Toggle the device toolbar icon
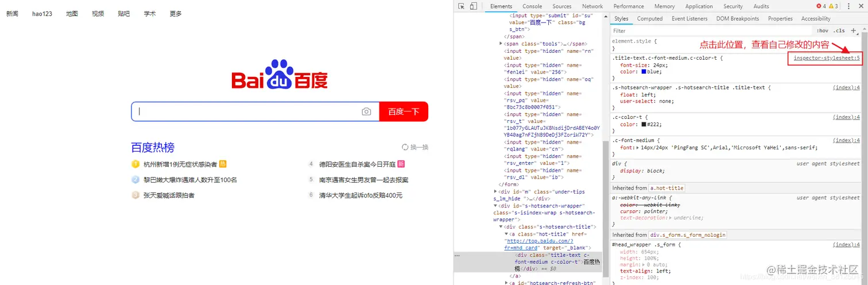Screen dimensions: 868x285 click(474, 6)
